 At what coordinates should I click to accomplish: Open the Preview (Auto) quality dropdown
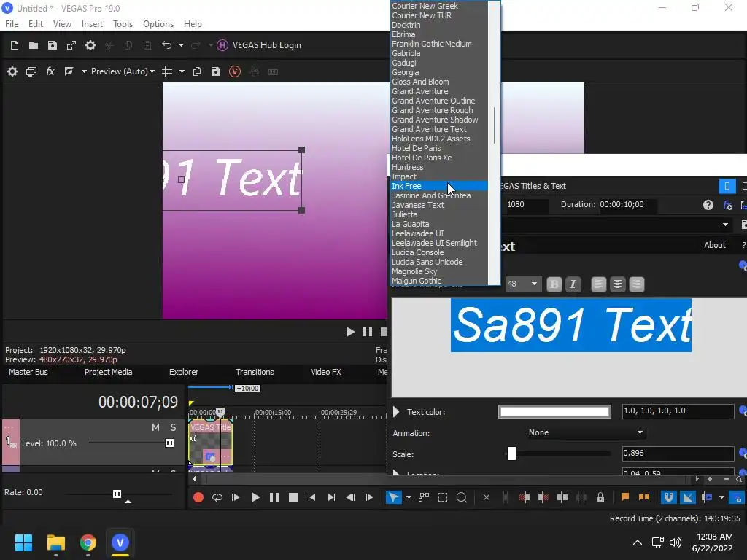(x=123, y=71)
